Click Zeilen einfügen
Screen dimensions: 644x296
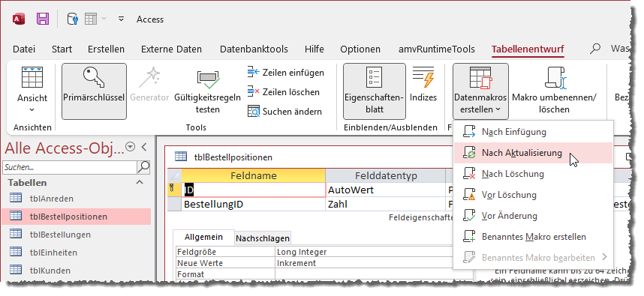[286, 73]
